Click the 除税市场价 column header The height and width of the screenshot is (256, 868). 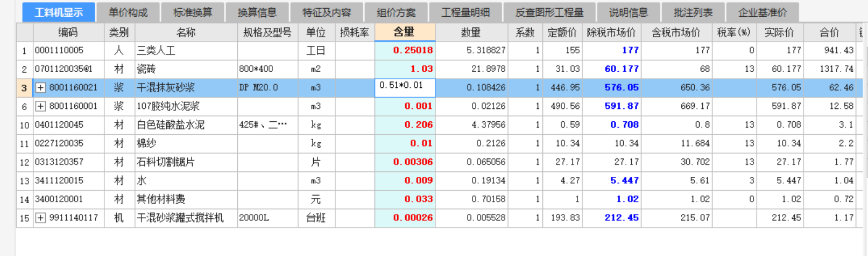pos(611,32)
